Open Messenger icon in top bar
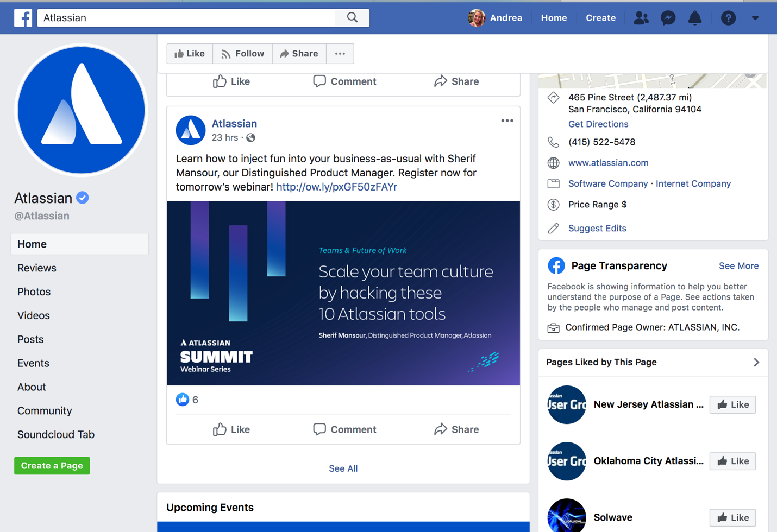The height and width of the screenshot is (532, 777). 668,18
